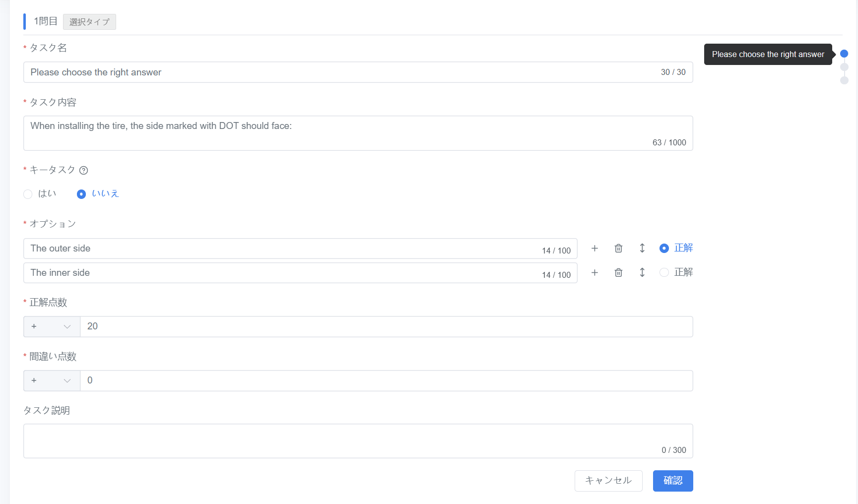Jump to the second question navigation dot
Image resolution: width=858 pixels, height=504 pixels.
coord(844,67)
